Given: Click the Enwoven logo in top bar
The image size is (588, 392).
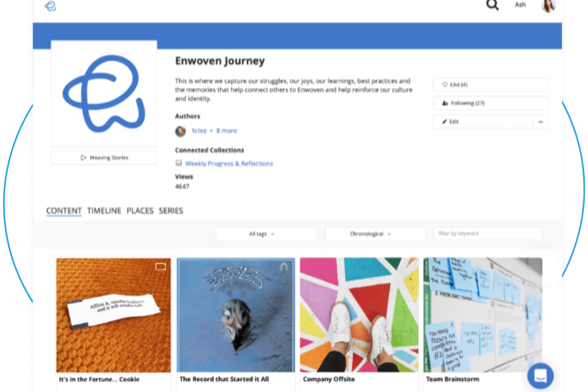Looking at the screenshot, I should pyautogui.click(x=50, y=6).
